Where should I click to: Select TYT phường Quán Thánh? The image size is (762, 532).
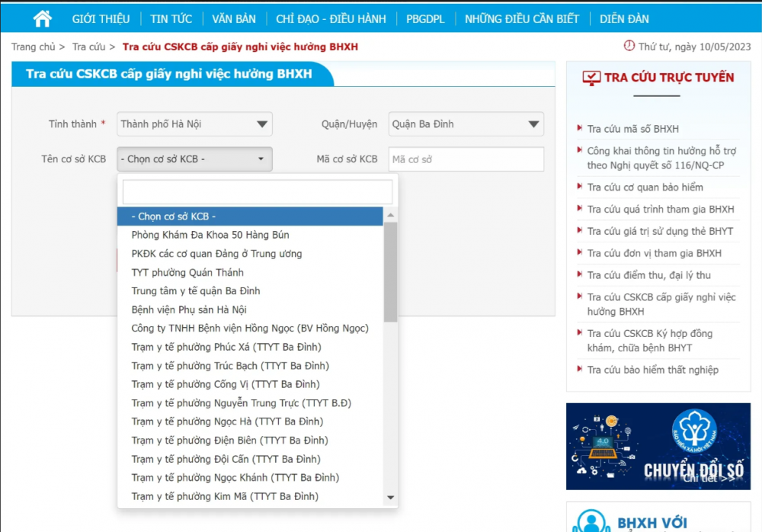tap(250, 272)
